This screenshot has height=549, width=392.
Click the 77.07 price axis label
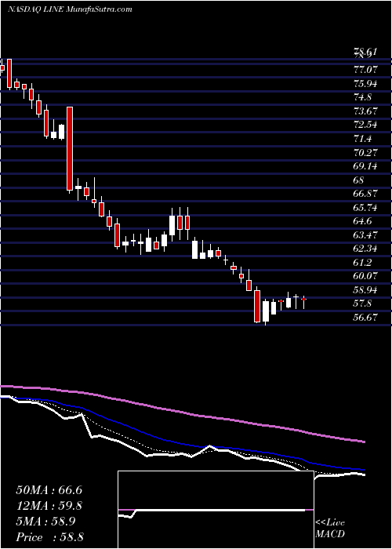[366, 69]
